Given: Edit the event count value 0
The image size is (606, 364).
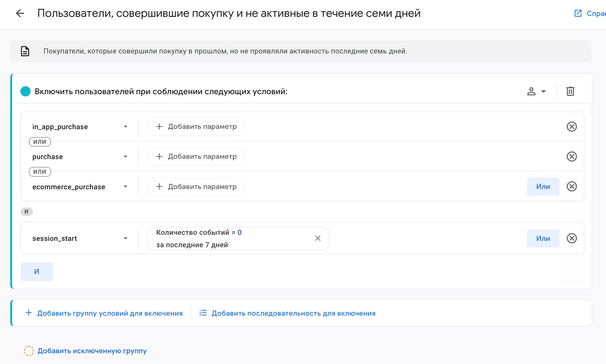Looking at the screenshot, I should pos(240,232).
